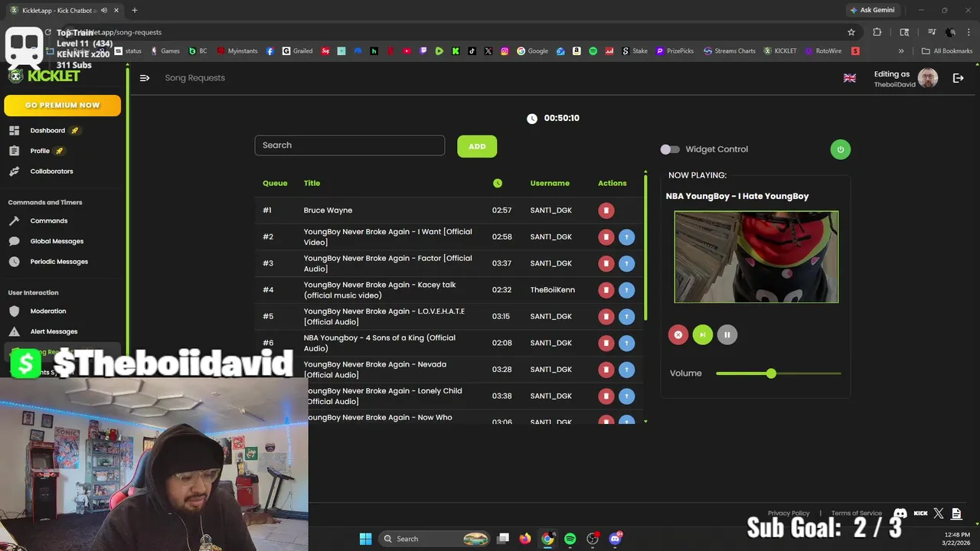Sort by the Queue column header
The height and width of the screenshot is (551, 980).
point(275,184)
